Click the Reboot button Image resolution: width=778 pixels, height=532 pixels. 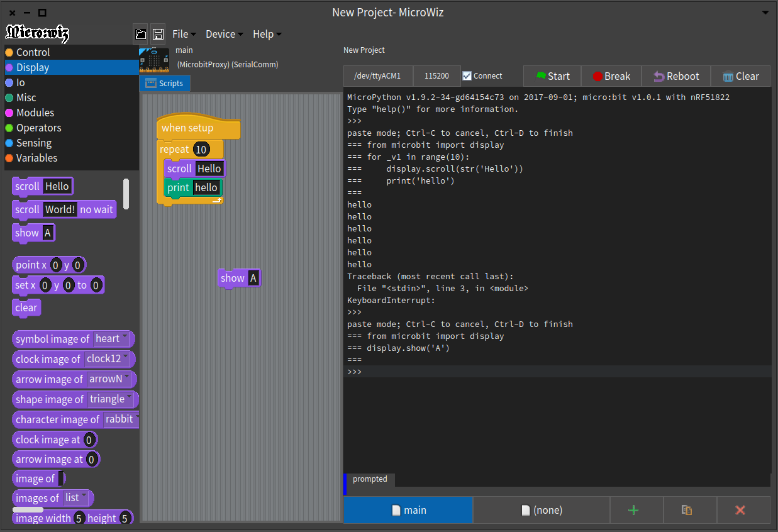click(676, 76)
